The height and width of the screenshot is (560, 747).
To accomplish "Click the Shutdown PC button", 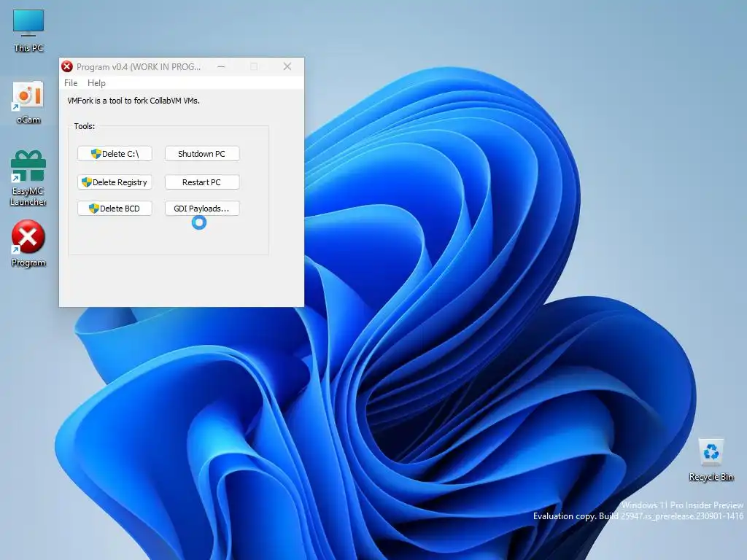I will pos(202,154).
